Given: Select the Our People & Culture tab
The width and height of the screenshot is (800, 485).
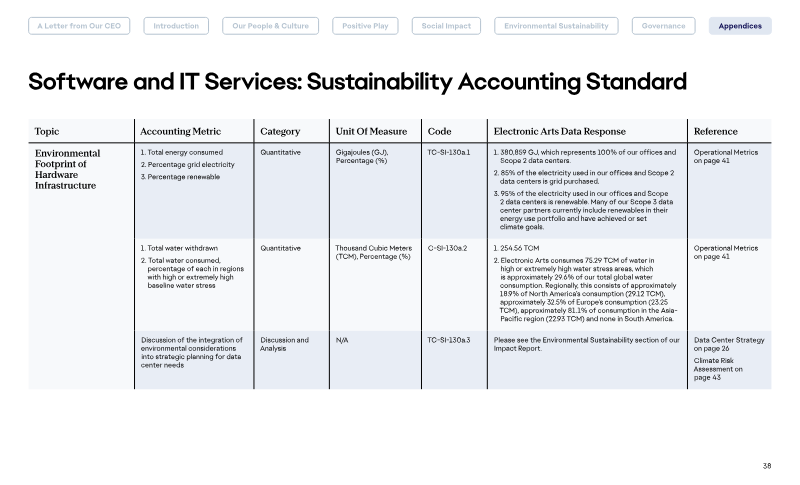Looking at the screenshot, I should point(270,26).
